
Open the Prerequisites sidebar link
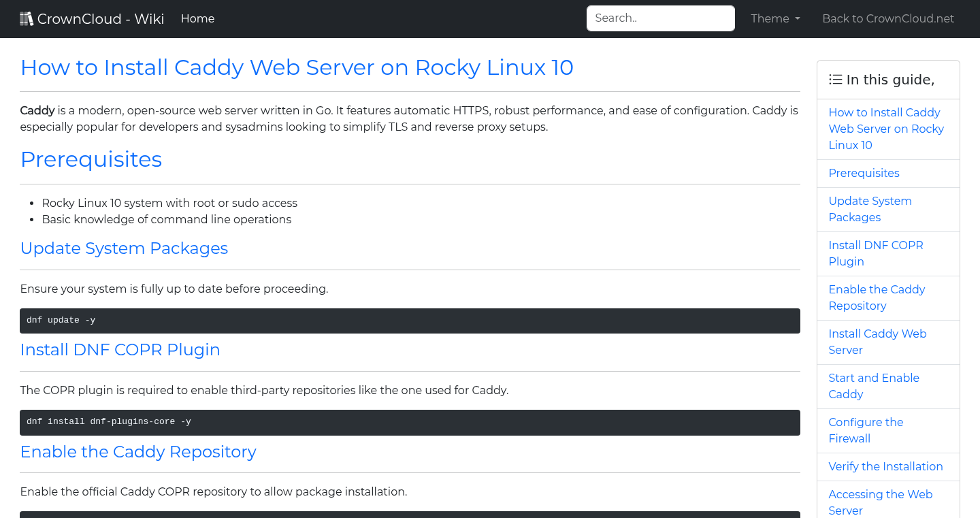(x=864, y=173)
